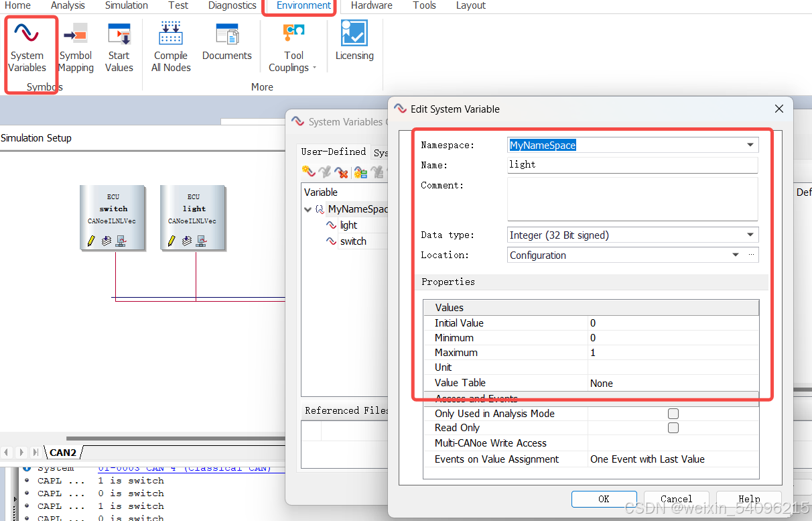The height and width of the screenshot is (521, 812).
Task: Open Start Values in the ribbon
Action: pyautogui.click(x=119, y=47)
